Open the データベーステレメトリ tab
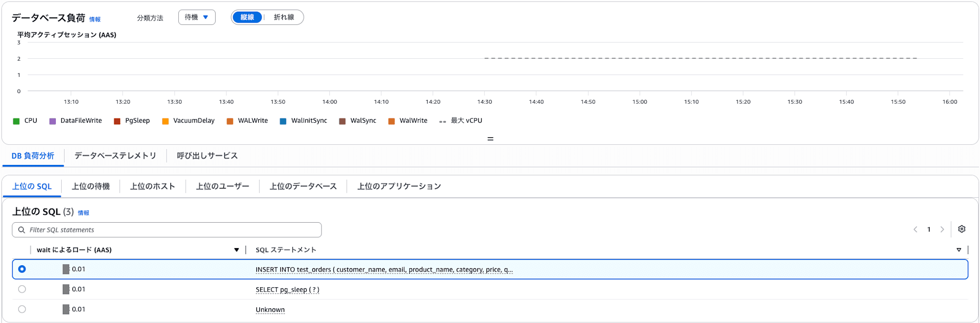 pos(115,156)
